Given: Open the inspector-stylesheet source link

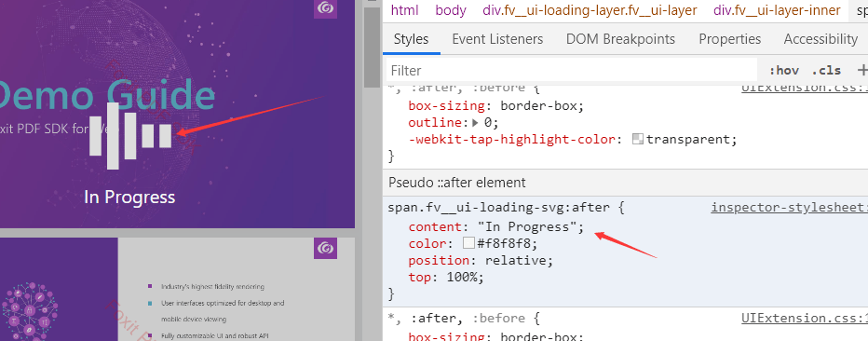Looking at the screenshot, I should (x=790, y=208).
